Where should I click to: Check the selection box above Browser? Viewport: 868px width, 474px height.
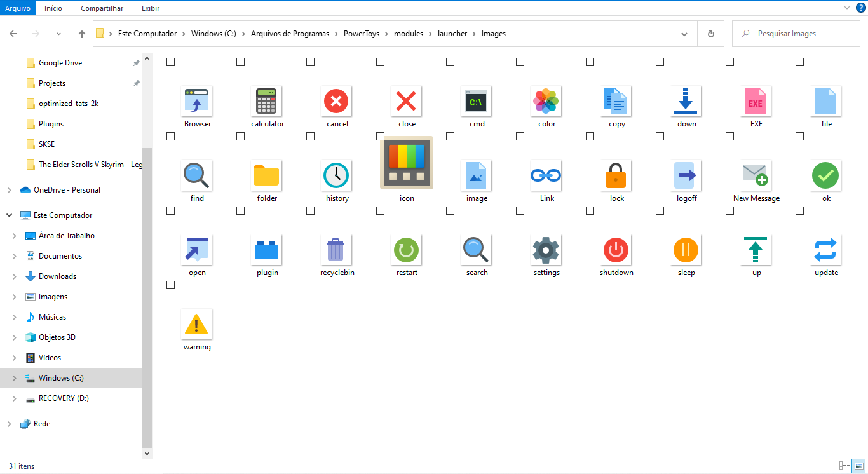170,62
